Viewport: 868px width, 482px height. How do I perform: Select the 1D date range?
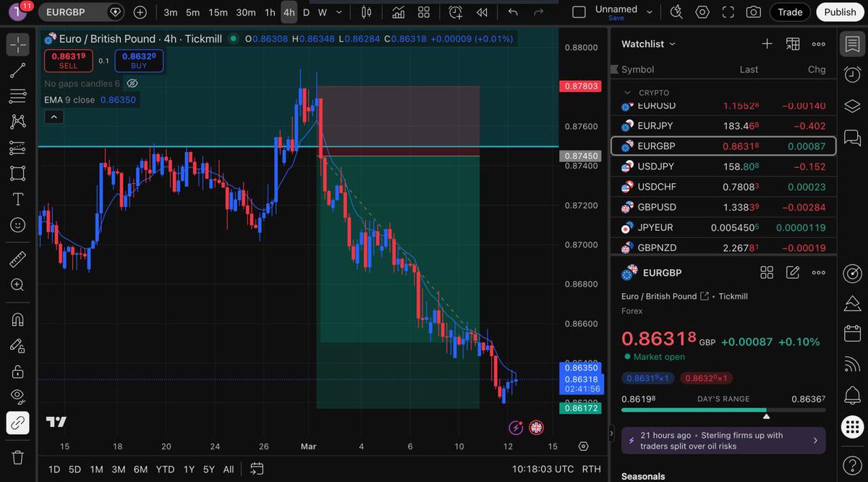coord(54,469)
